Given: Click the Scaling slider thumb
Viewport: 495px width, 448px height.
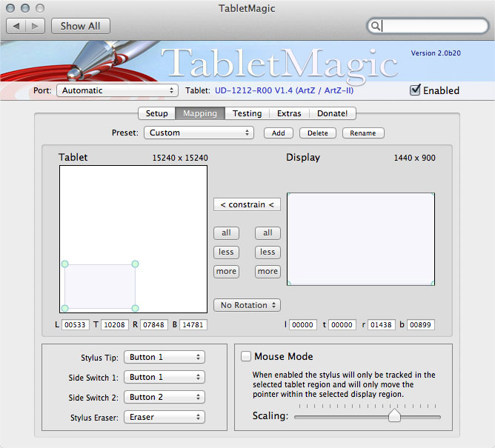Looking at the screenshot, I should pyautogui.click(x=394, y=415).
